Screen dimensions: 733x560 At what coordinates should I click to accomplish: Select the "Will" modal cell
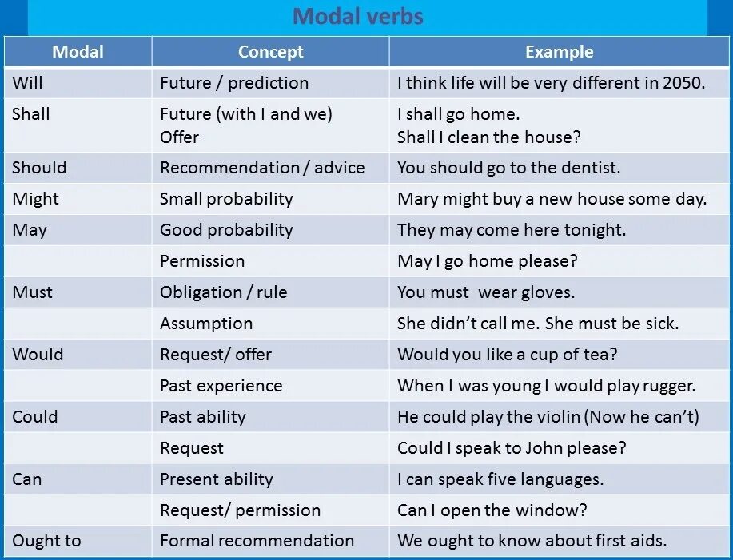pos(27,83)
